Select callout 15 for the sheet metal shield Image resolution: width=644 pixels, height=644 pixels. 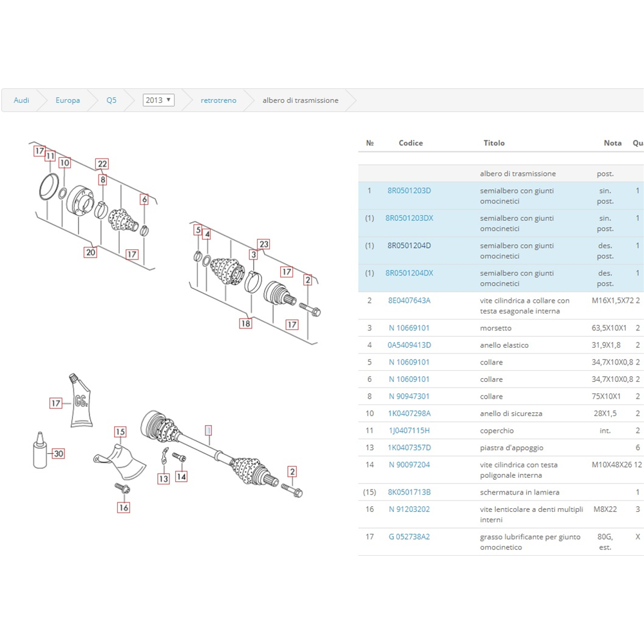(x=120, y=431)
